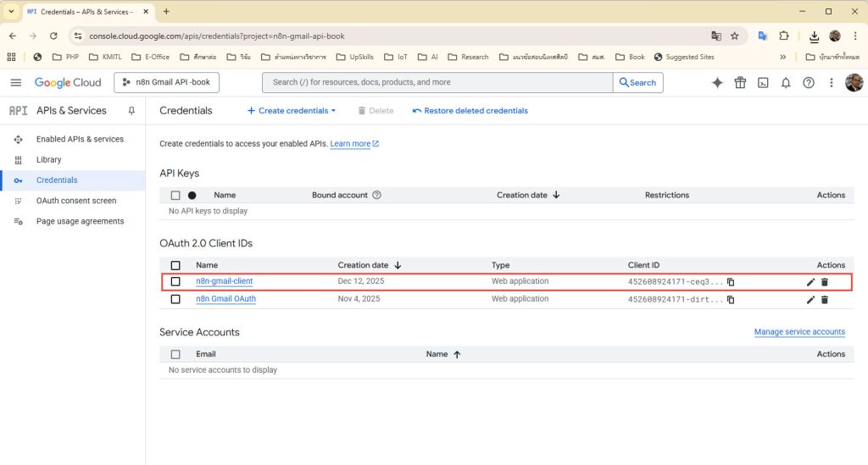Edit the n8n-gmail-client OAuth client
Image resolution: width=868 pixels, height=465 pixels.
point(810,281)
